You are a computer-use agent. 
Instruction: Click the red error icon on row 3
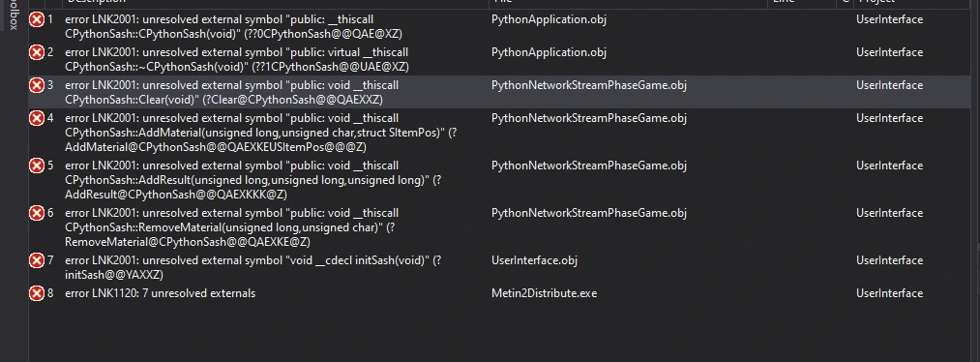tap(37, 85)
